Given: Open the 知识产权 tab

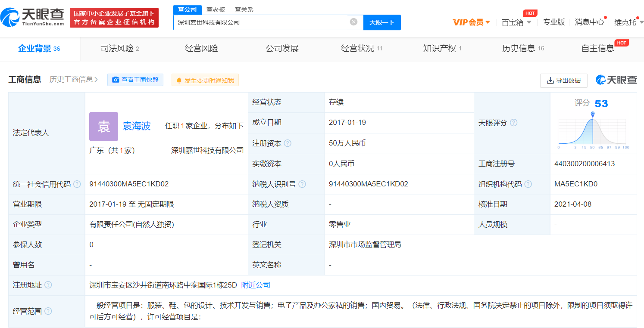Looking at the screenshot, I should [442, 49].
